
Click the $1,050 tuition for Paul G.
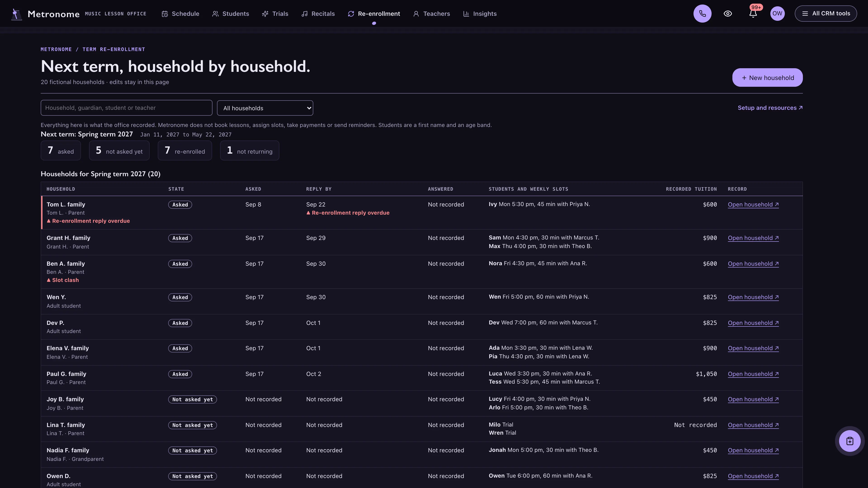tap(706, 374)
